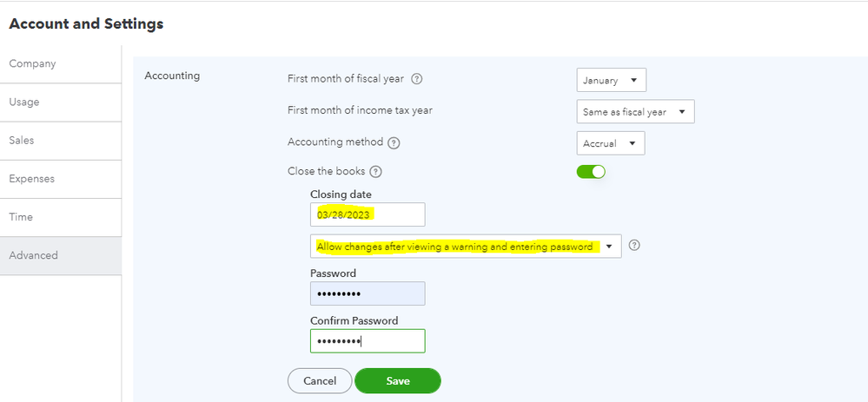Click the Confirm Password field
Screen dimensions: 868x402
368,341
